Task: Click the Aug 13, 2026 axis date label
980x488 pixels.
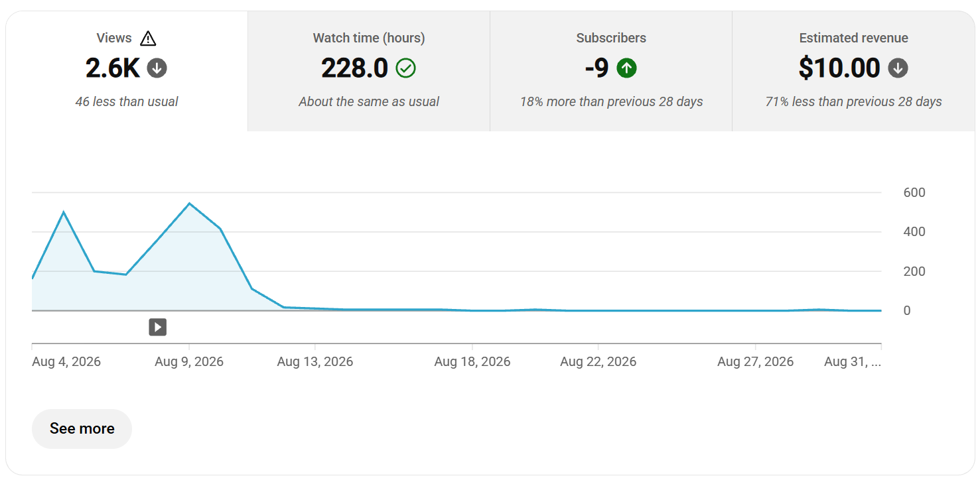Action: 315,361
